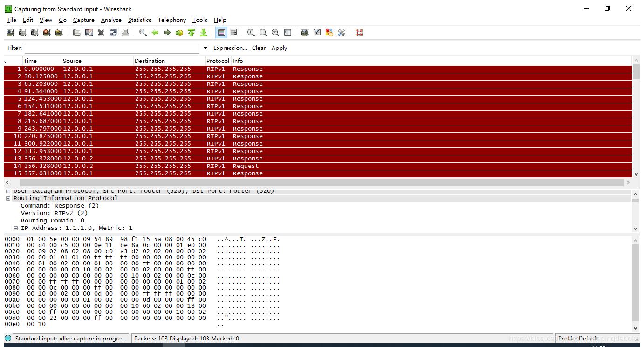Print the packets
The width and height of the screenshot is (644, 347).
click(x=125, y=33)
